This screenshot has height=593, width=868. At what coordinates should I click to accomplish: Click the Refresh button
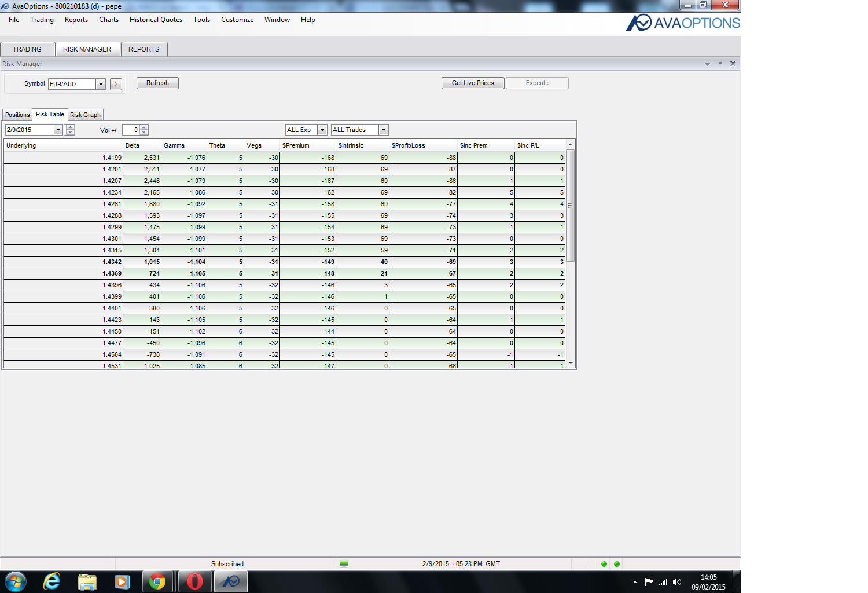[x=157, y=83]
